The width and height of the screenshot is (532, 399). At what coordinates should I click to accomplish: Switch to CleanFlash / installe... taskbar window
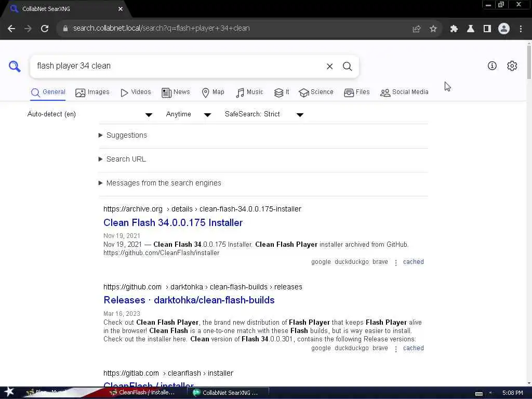pyautogui.click(x=142, y=393)
